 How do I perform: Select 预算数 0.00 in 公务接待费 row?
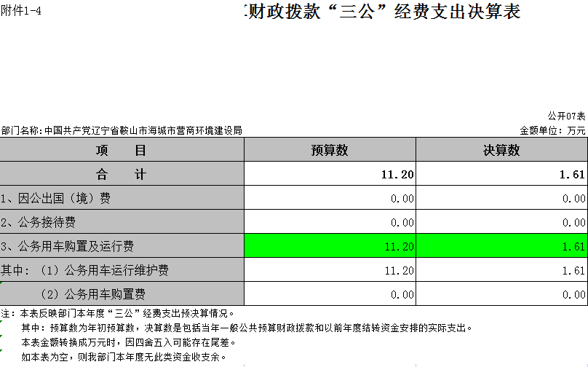330,222
